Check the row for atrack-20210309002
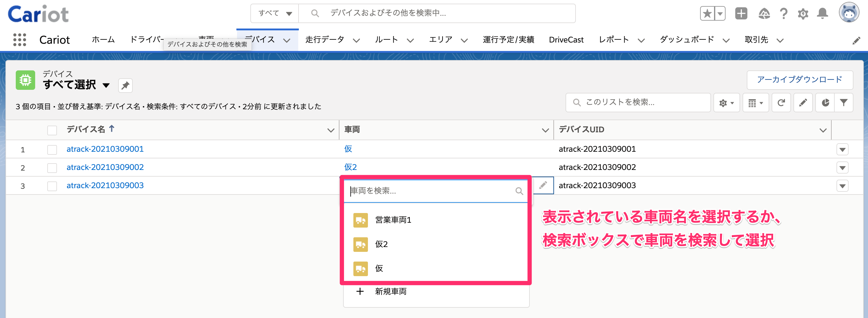The height and width of the screenshot is (318, 868). (52, 167)
